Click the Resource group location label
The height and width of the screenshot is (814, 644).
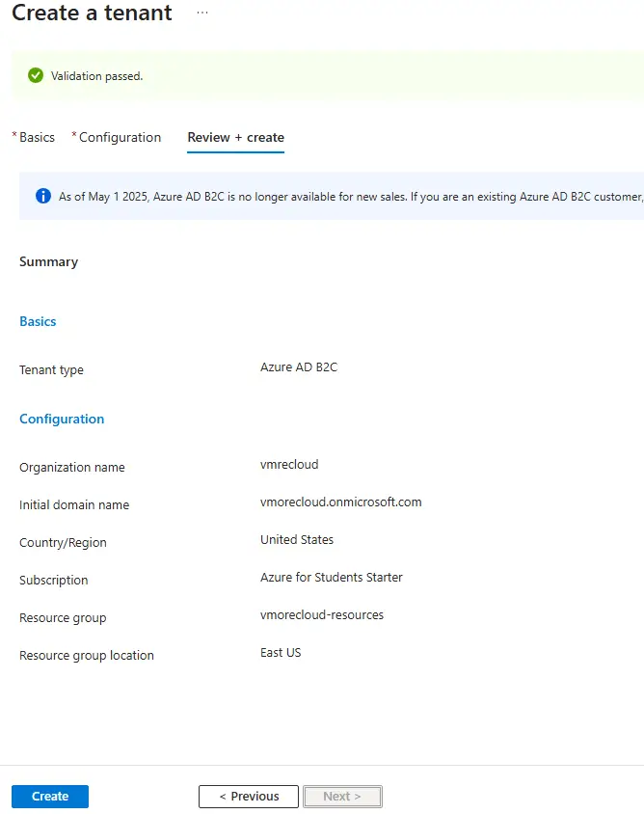(x=87, y=655)
